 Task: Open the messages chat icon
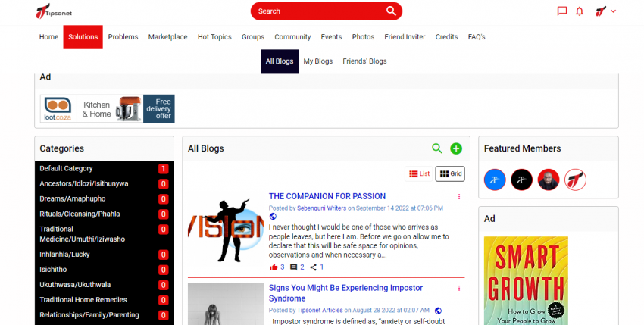[x=561, y=11]
